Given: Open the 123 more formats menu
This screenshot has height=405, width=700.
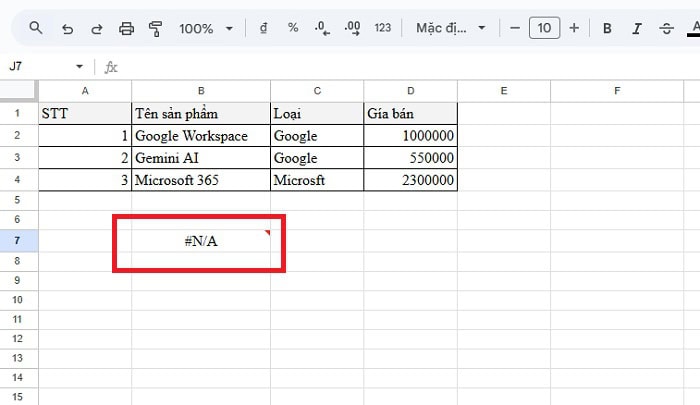Looking at the screenshot, I should (x=382, y=28).
